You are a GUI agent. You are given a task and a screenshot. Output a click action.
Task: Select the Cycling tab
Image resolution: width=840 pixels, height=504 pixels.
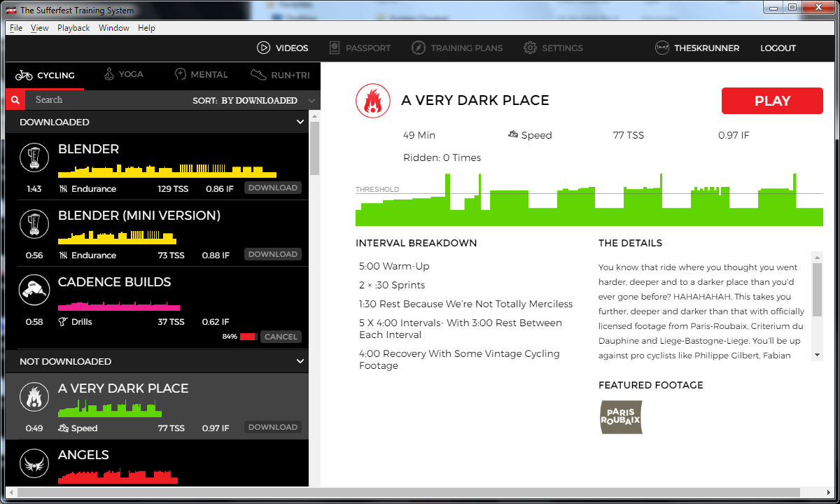[x=45, y=75]
